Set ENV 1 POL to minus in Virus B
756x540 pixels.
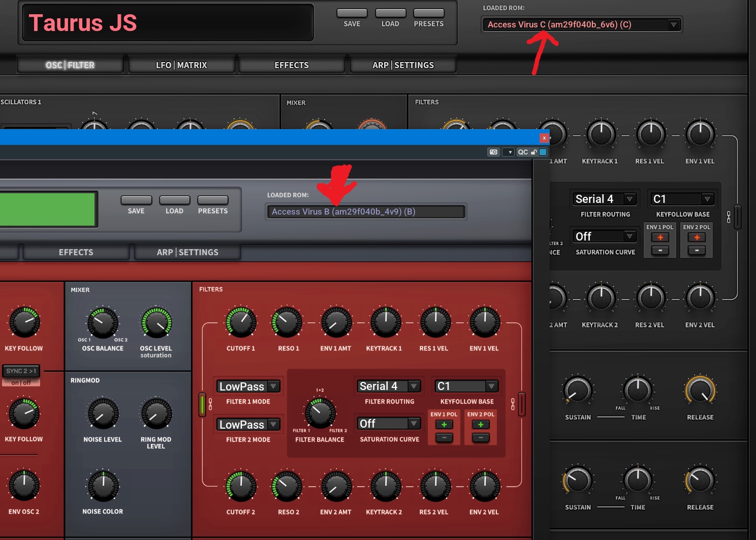point(444,438)
